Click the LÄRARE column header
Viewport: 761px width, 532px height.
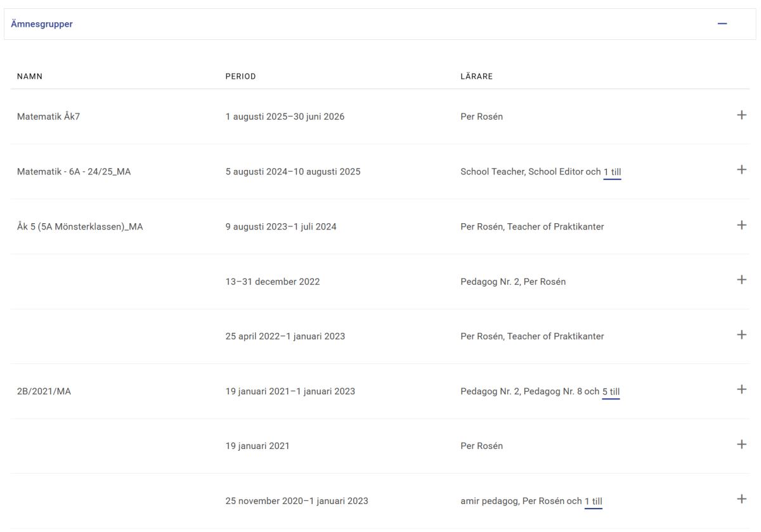coord(476,77)
